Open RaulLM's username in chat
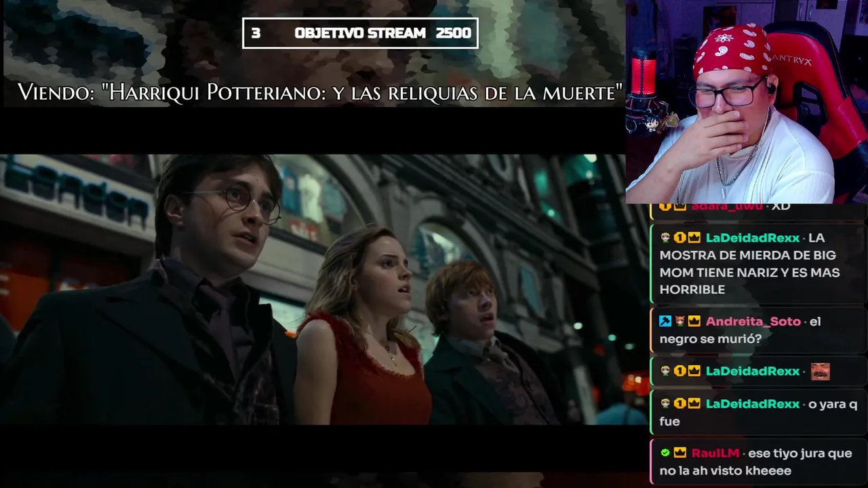This screenshot has width=868, height=488. pyautogui.click(x=715, y=453)
